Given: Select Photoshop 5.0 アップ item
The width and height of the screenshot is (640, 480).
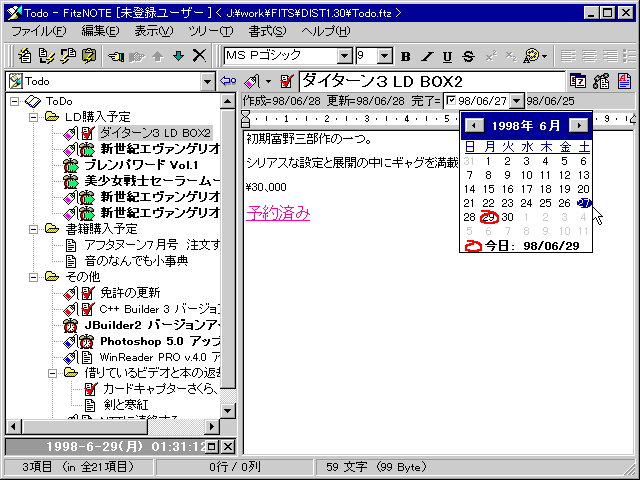Looking at the screenshot, I should tap(160, 341).
